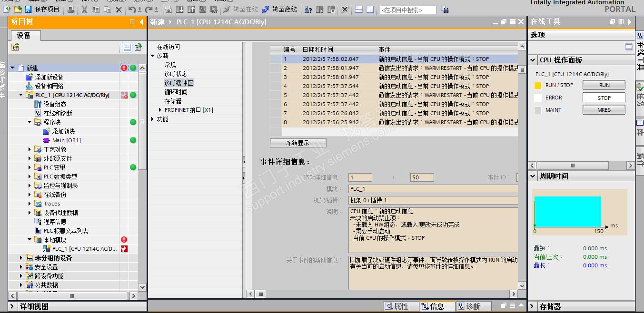This screenshot has height=313, width=644.
Task: Expand PROFINET 接口 [X1] node
Action: [x=160, y=110]
